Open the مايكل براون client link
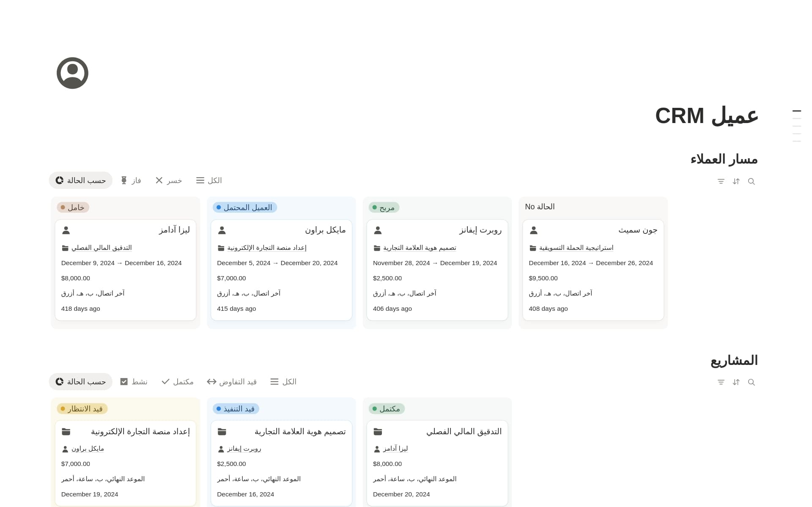The height and width of the screenshot is (507, 812). click(x=88, y=449)
